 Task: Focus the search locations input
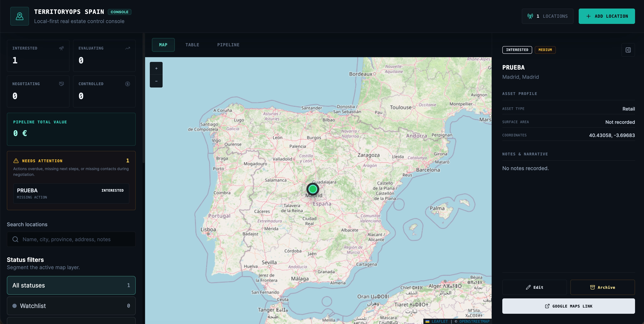(x=71, y=239)
